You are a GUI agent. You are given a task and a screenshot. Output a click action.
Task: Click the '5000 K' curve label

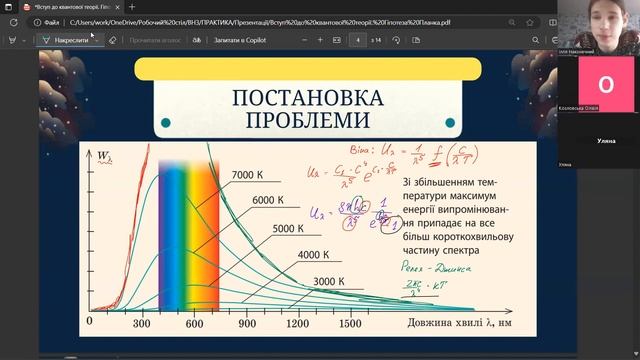click(x=288, y=229)
